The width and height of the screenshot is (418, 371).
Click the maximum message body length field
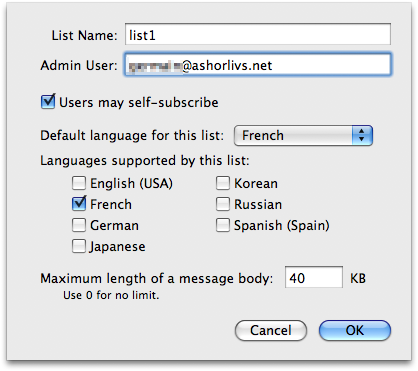tap(314, 277)
